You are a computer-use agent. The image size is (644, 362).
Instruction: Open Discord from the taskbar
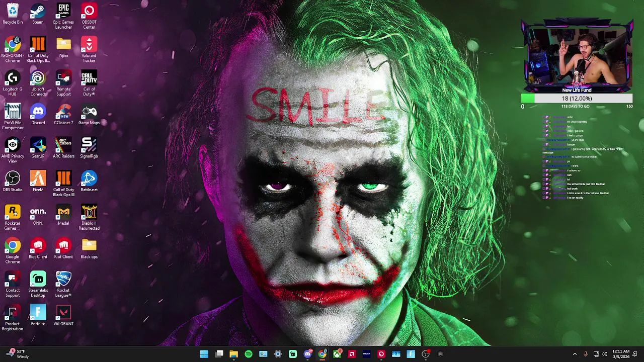click(307, 354)
